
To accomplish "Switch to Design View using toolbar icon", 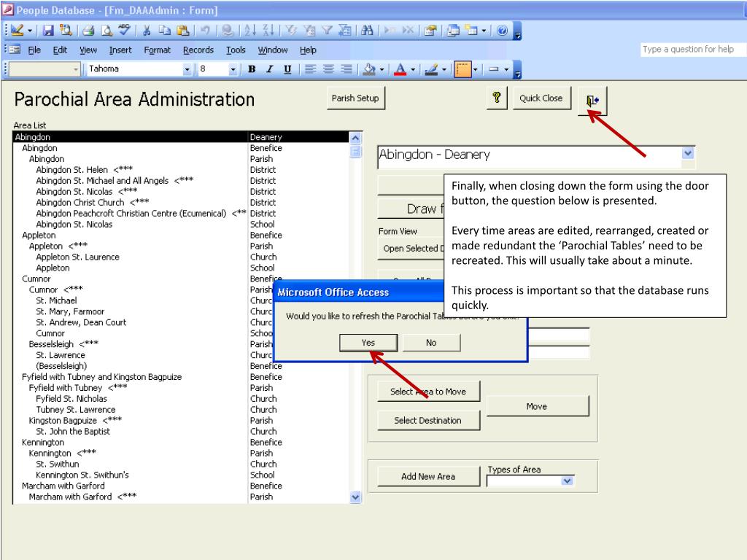I will (x=17, y=31).
